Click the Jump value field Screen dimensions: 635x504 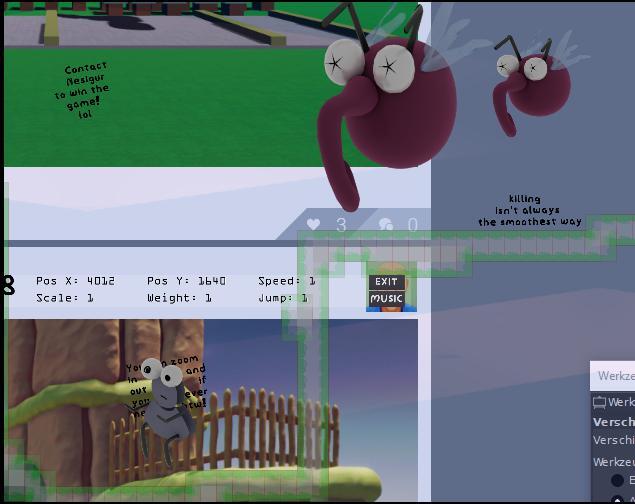[304, 298]
